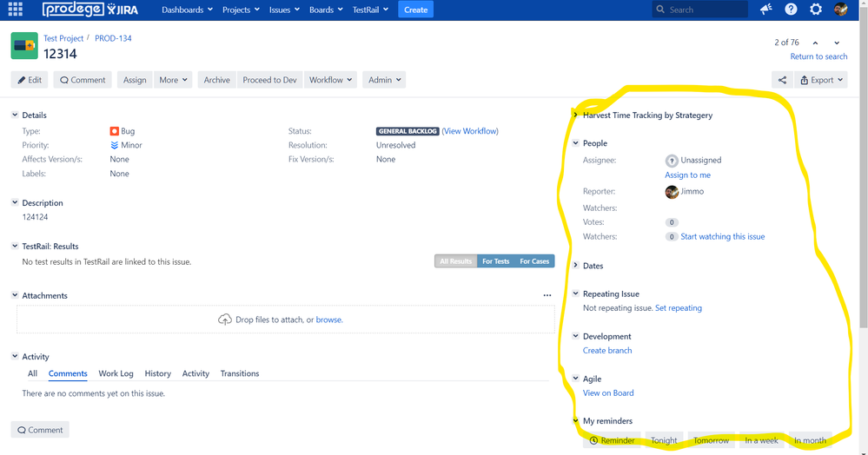Collapse the People section

click(576, 142)
